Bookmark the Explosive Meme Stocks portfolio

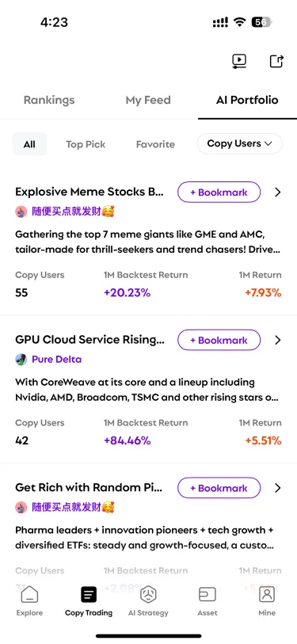pyautogui.click(x=219, y=192)
